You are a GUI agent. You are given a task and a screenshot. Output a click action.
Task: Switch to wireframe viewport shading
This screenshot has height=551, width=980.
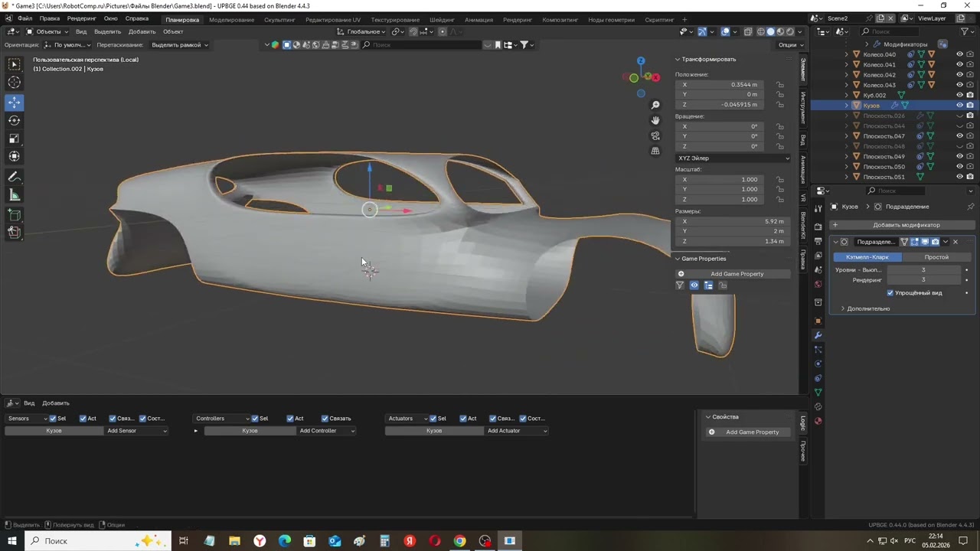coord(761,31)
